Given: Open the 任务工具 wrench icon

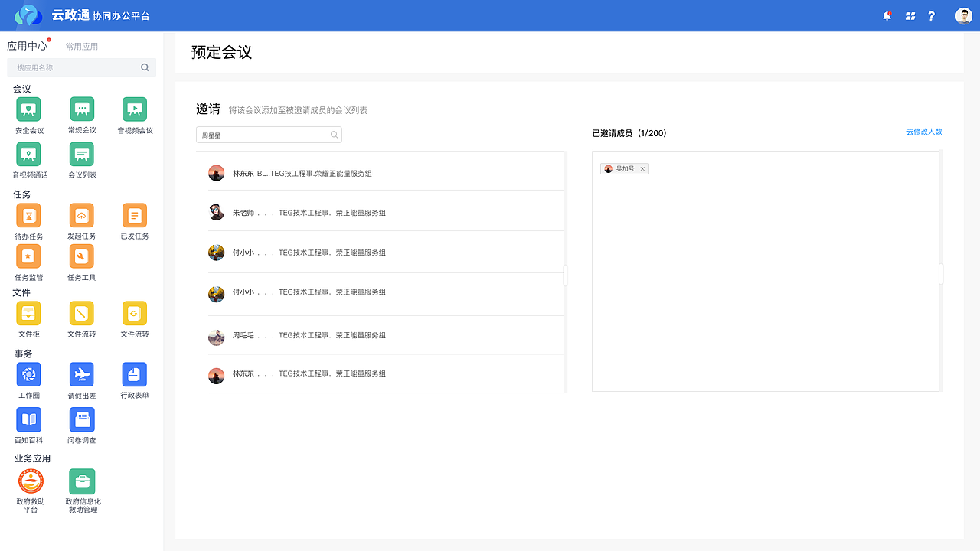Looking at the screenshot, I should [82, 256].
